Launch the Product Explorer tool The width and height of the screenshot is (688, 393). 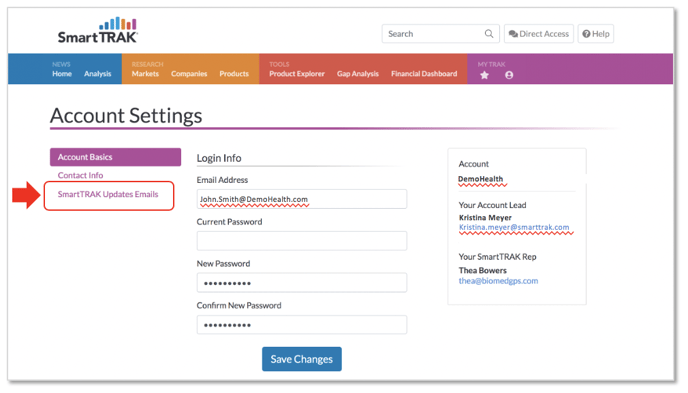(x=297, y=74)
